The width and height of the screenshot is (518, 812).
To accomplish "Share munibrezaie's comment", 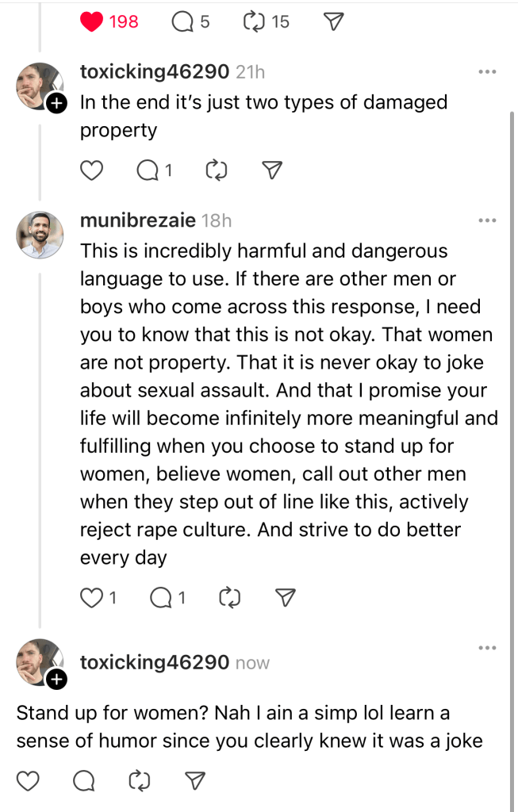I will (285, 598).
